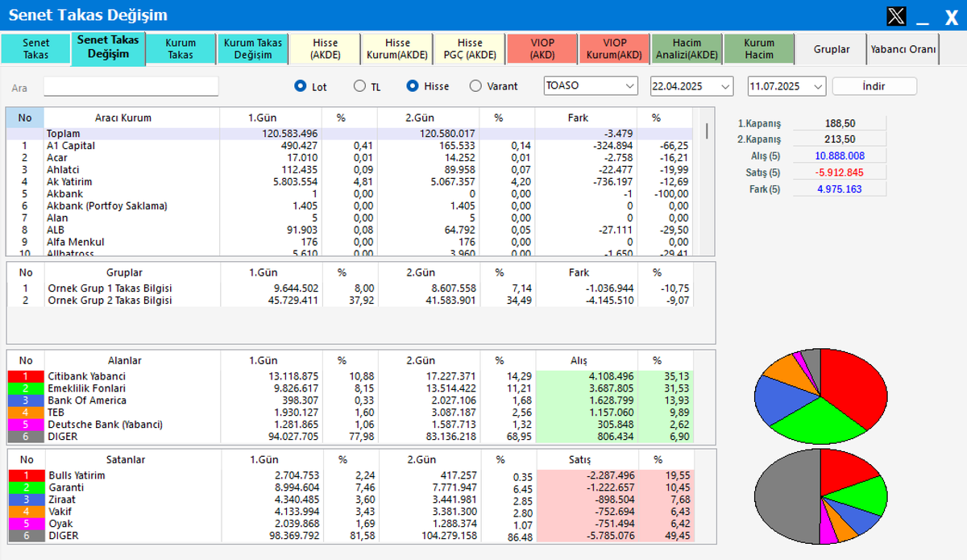Open the Senet Takas tab
Viewport: 967px width, 560px height.
pyautogui.click(x=35, y=49)
